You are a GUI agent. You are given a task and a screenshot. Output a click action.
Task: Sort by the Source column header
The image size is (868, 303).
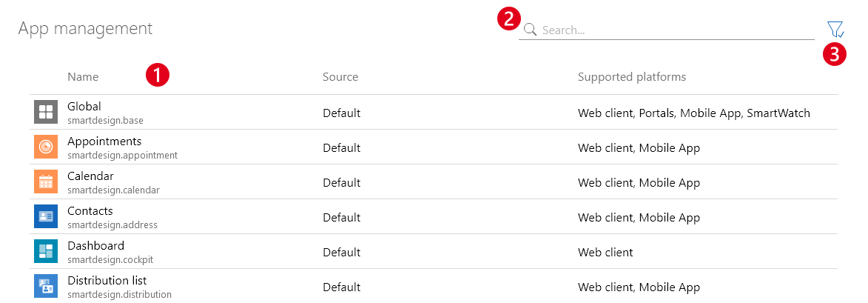340,77
